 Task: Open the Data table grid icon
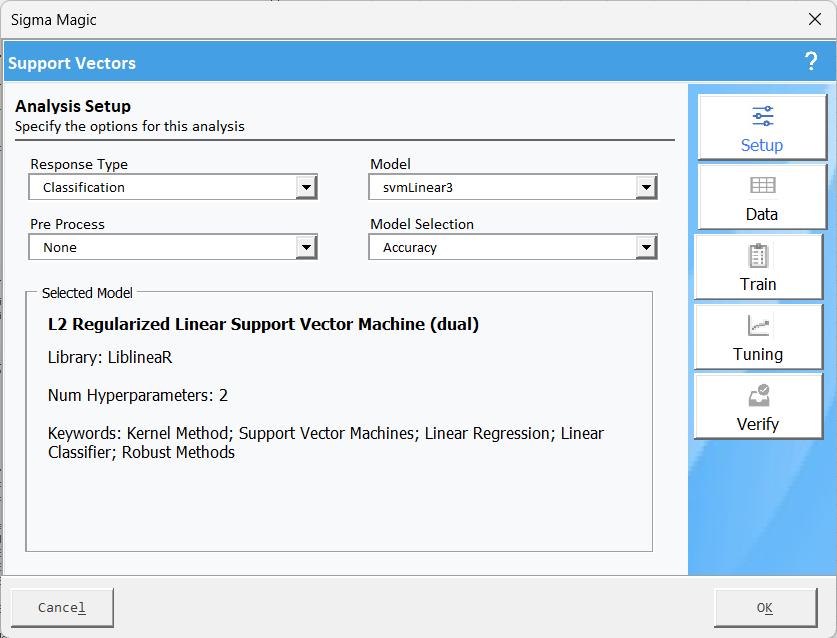(762, 186)
